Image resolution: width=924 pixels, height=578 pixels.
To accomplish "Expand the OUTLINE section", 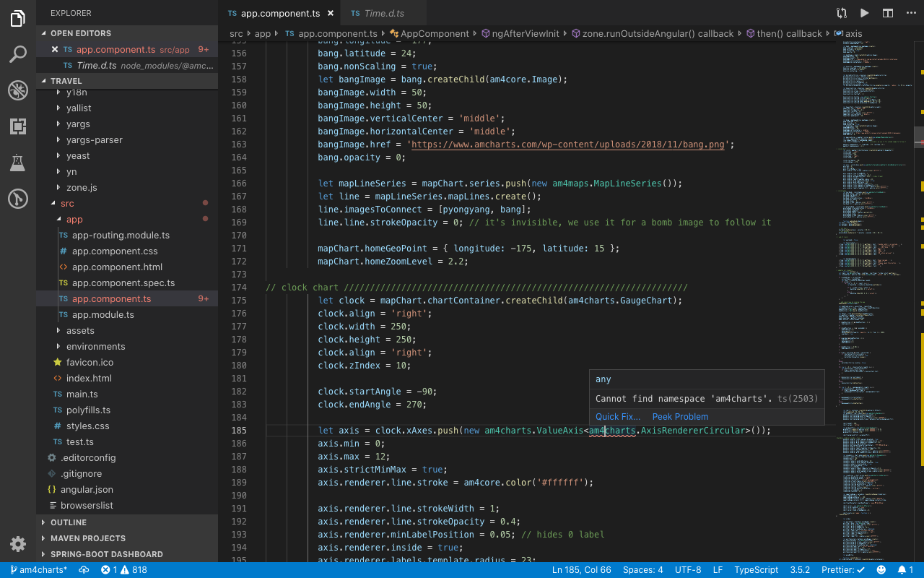I will (127, 522).
